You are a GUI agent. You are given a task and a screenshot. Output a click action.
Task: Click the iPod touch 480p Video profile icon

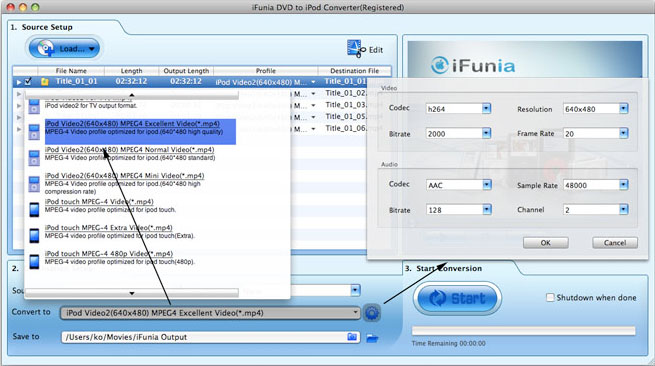34,262
